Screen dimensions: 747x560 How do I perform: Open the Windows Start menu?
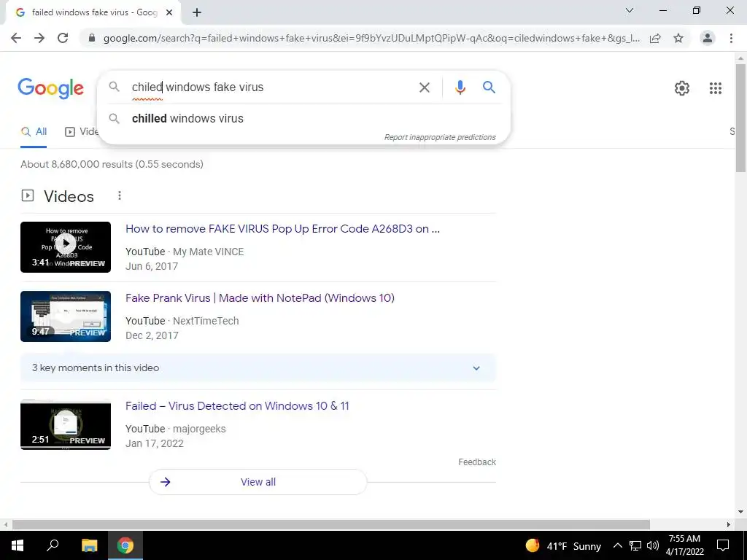[18, 545]
